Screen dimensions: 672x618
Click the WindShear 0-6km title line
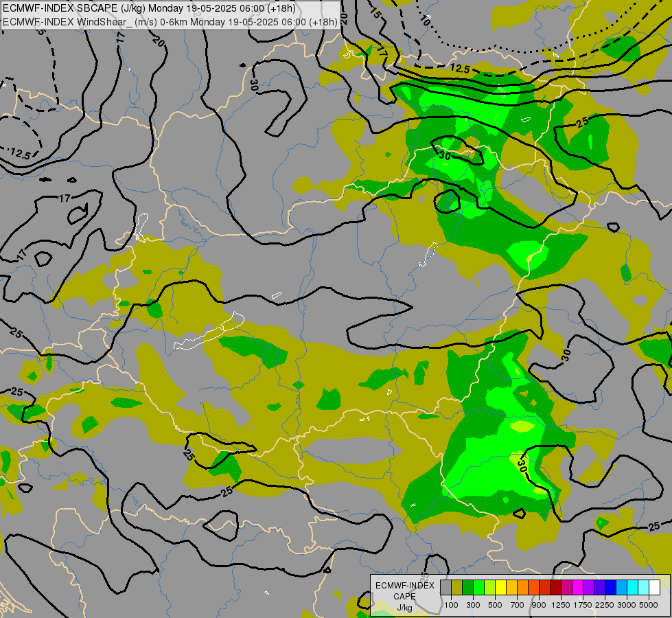[170, 21]
